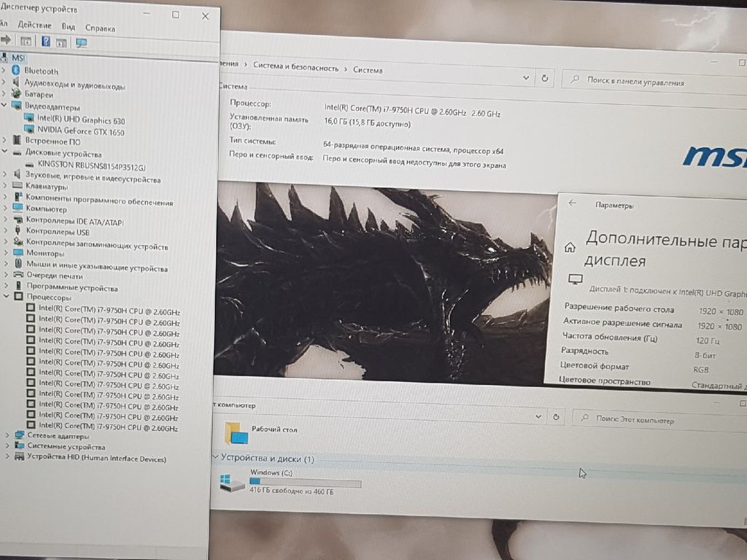Click the Поиск: Этот компьютер search box
This screenshot has height=560, width=747.
[659, 419]
